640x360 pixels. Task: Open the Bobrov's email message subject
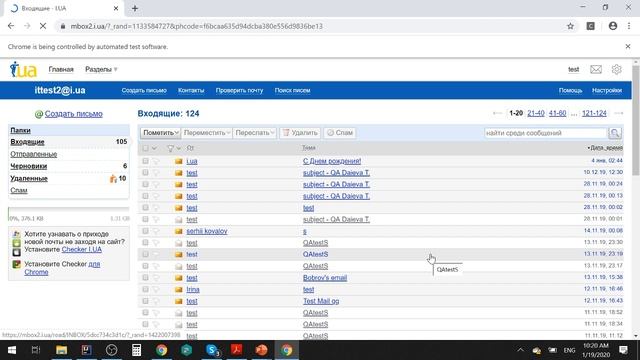[x=325, y=278]
